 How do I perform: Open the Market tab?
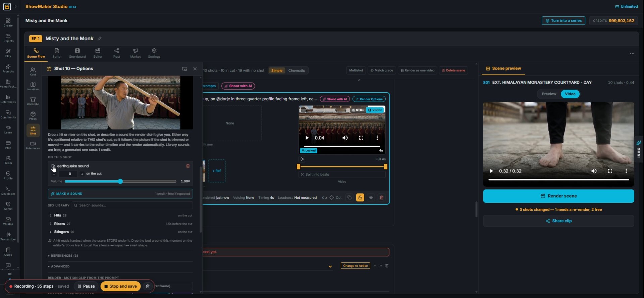point(136,53)
